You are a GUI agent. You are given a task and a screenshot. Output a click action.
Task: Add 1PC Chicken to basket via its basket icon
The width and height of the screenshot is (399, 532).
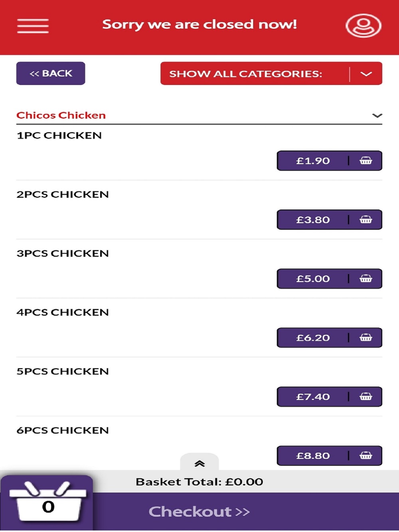pos(366,161)
